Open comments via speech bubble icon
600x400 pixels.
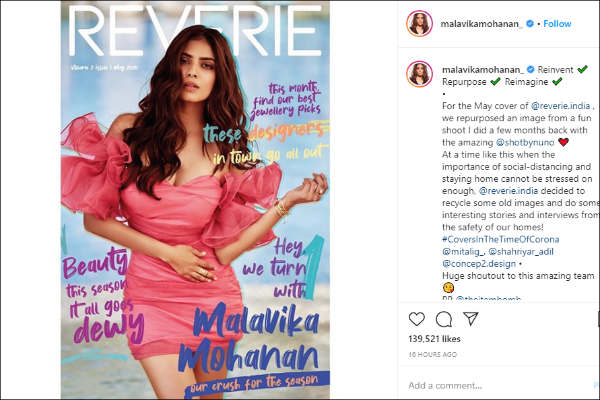click(x=444, y=319)
